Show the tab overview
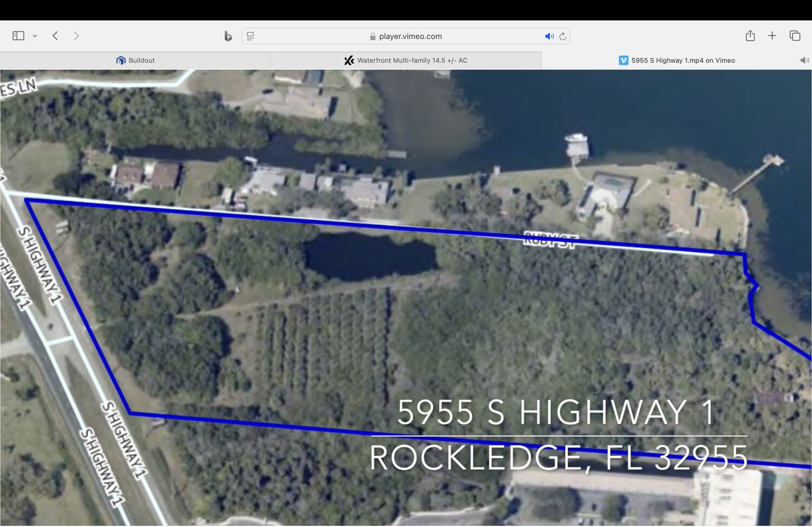This screenshot has width=812, height=527. tap(795, 36)
